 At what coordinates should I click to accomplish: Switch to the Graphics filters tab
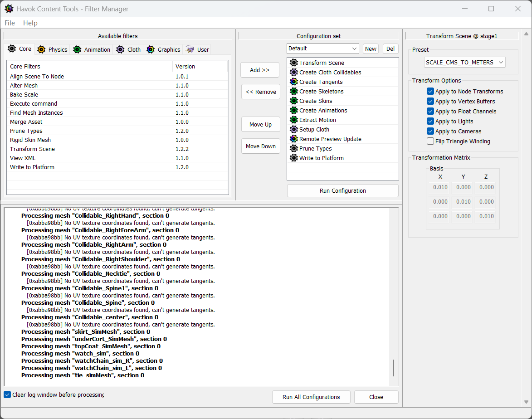[164, 49]
